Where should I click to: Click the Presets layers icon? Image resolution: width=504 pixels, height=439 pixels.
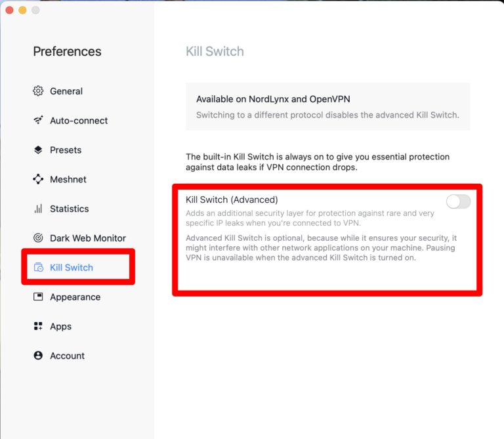[38, 150]
